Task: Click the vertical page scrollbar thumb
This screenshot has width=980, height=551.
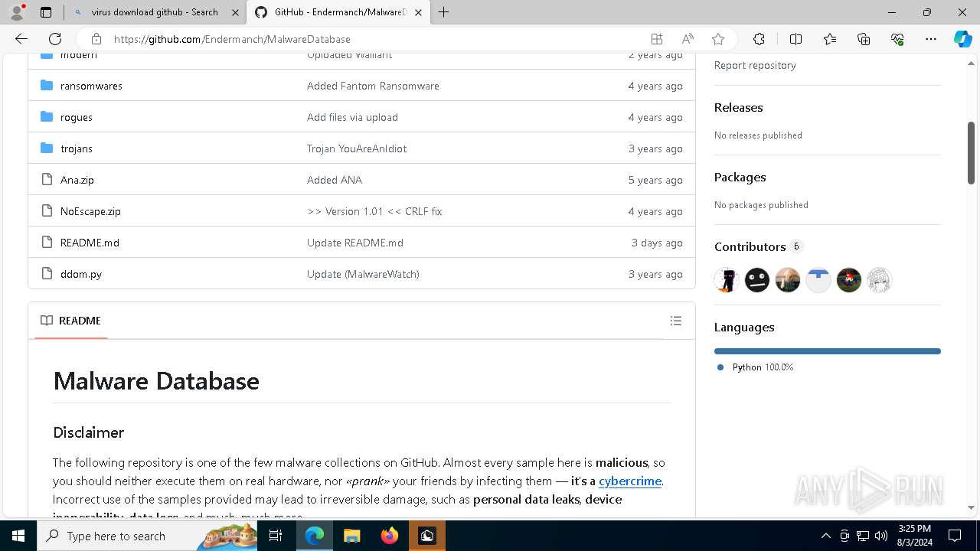Action: click(x=971, y=152)
